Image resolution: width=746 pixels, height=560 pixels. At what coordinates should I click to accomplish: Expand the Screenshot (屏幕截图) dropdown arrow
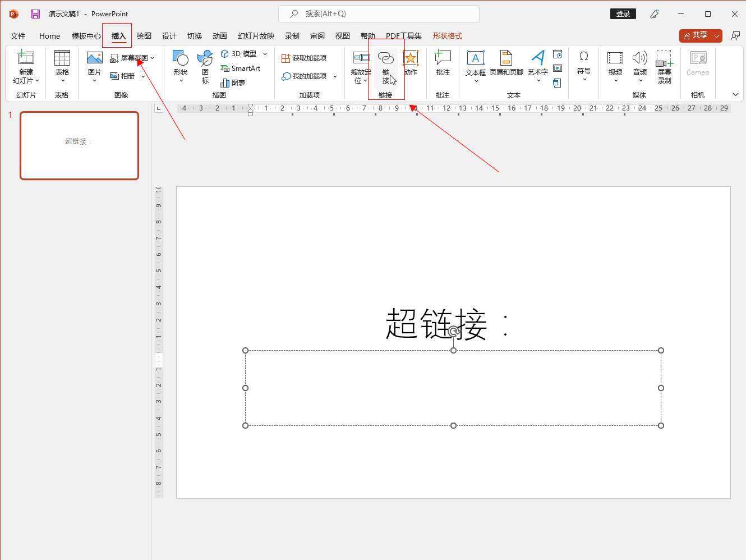[152, 58]
